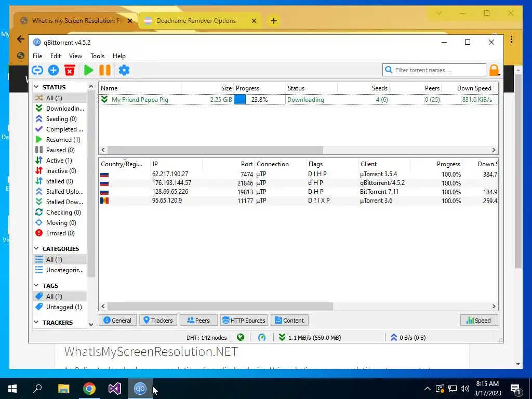Toggle the alternative speed limits icon

point(262,337)
